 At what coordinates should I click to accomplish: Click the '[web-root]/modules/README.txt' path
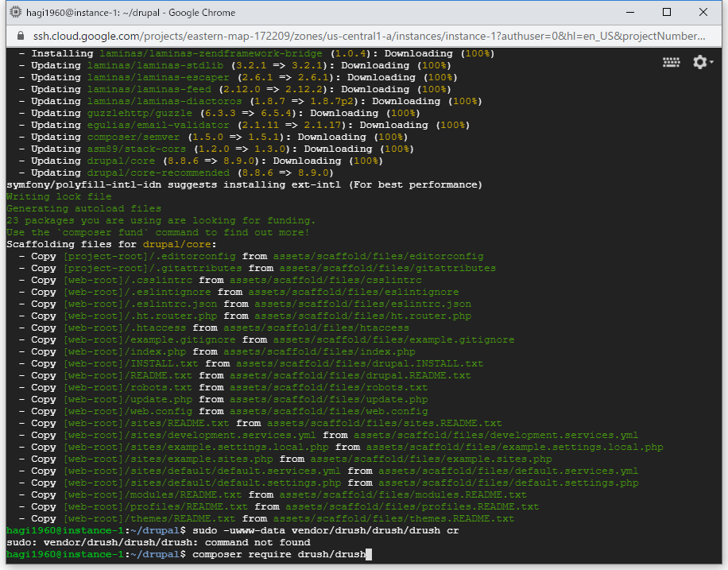click(153, 494)
